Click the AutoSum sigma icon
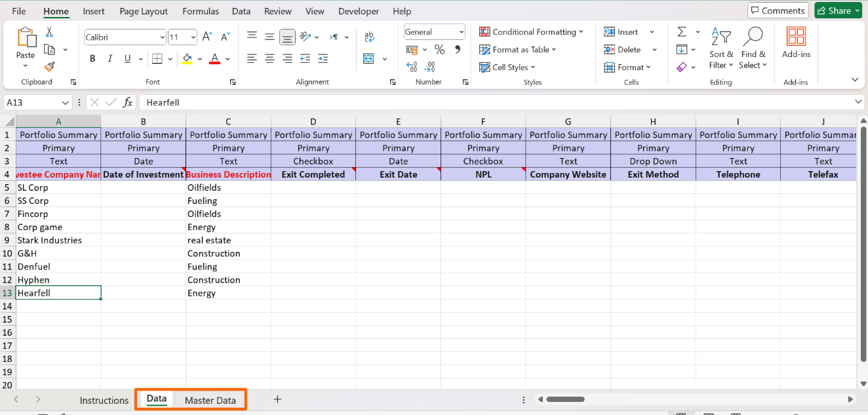This screenshot has height=415, width=868. pyautogui.click(x=682, y=32)
